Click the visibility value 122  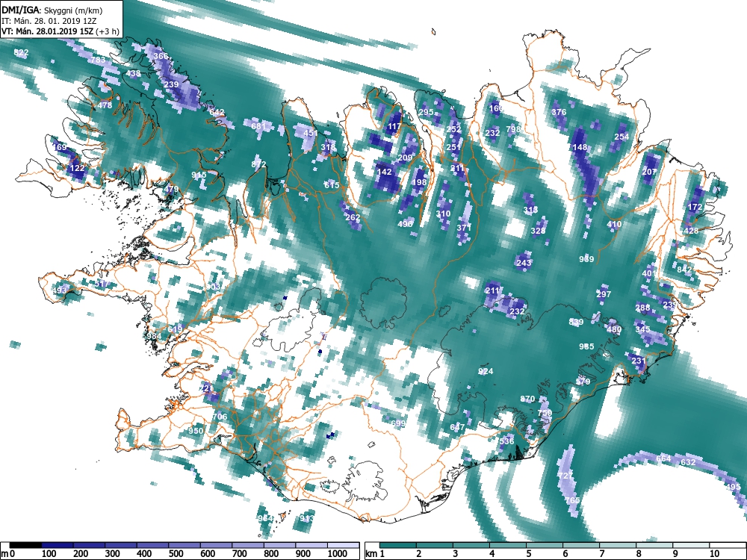77,168
